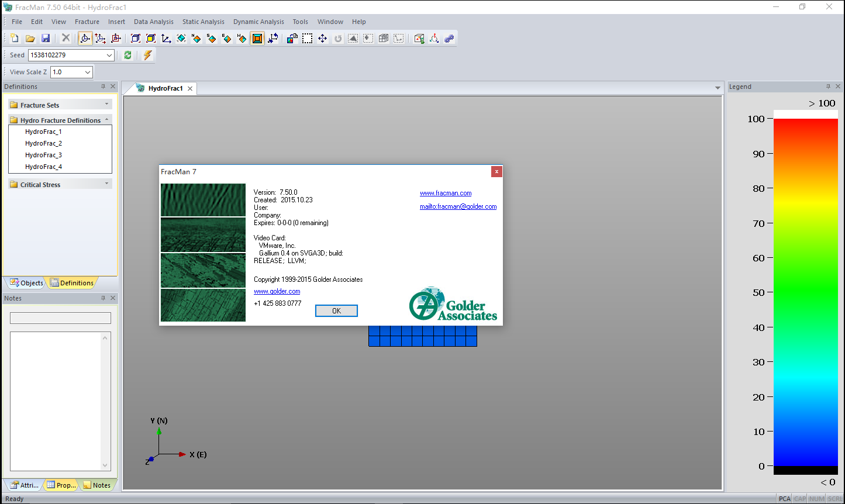Click the L-shaped axes toolbar icon
Viewport: 845px width, 504px height.
click(x=166, y=38)
